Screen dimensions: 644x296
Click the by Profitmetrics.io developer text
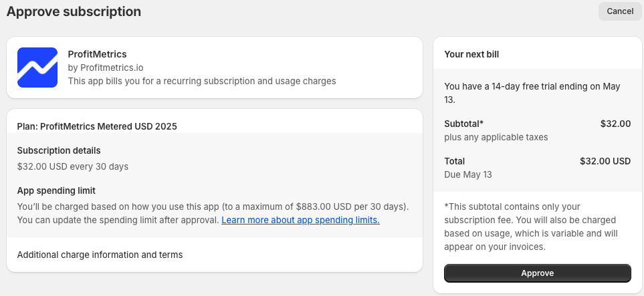tap(106, 67)
